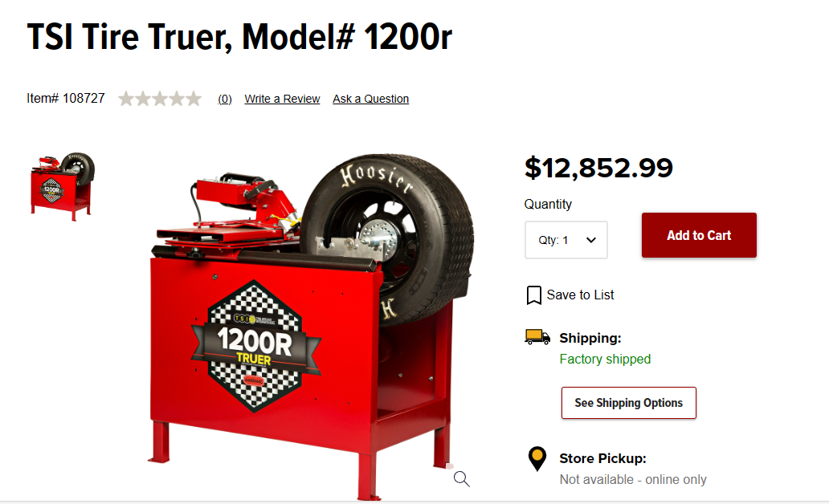The width and height of the screenshot is (829, 504).
Task: Select the fifth rating star
Action: point(194,99)
